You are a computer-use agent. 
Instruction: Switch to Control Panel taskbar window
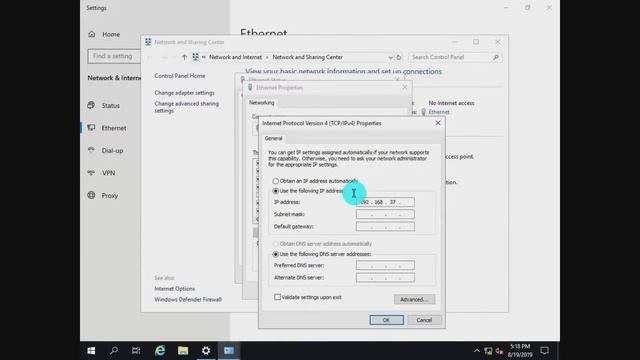pyautogui.click(x=229, y=351)
